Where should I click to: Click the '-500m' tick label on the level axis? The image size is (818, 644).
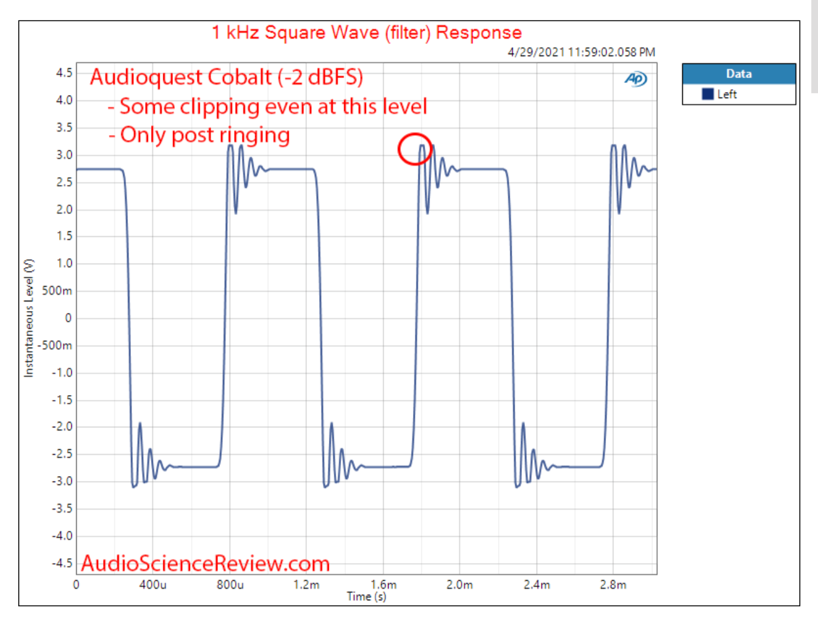coord(55,345)
